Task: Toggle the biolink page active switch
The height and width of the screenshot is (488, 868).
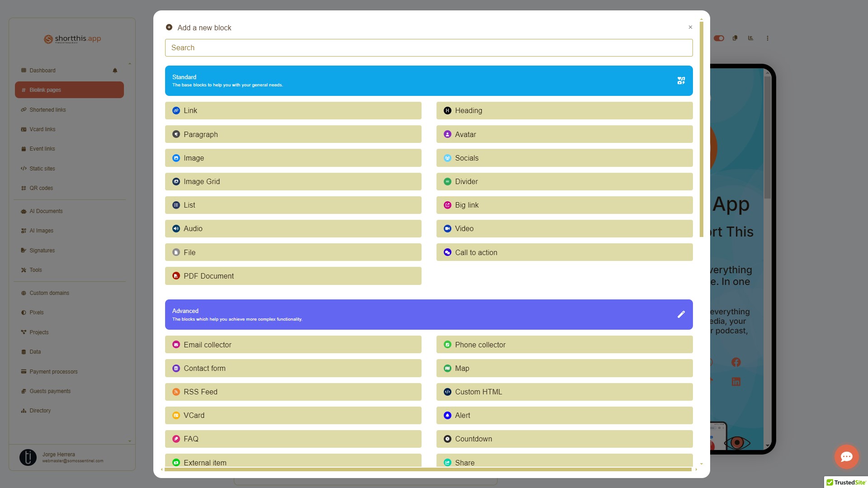Action: coord(719,38)
